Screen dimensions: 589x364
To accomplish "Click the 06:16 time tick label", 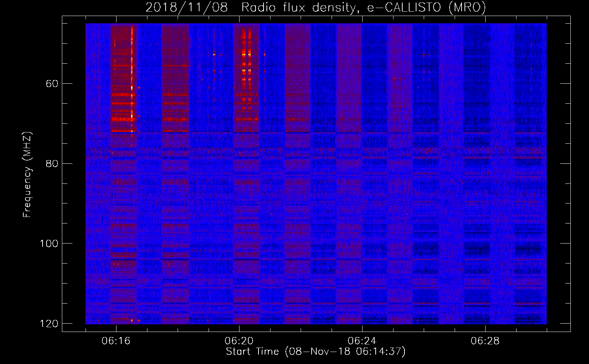I will [116, 341].
